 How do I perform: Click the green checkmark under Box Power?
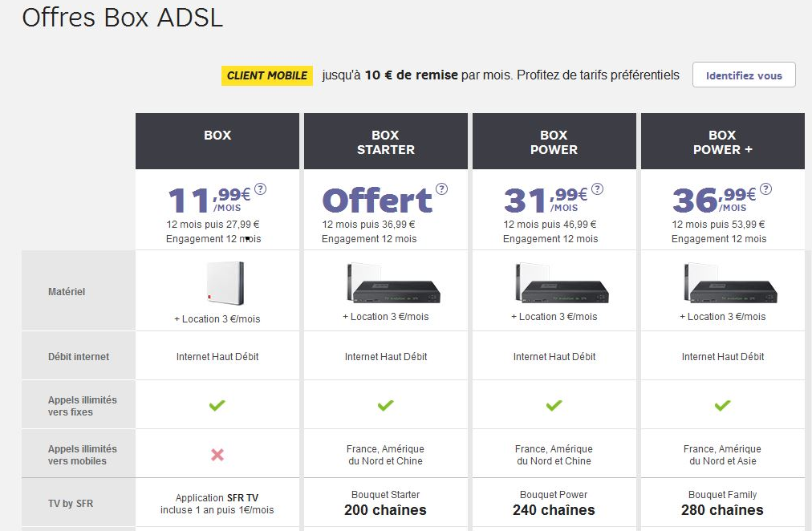pyautogui.click(x=554, y=406)
